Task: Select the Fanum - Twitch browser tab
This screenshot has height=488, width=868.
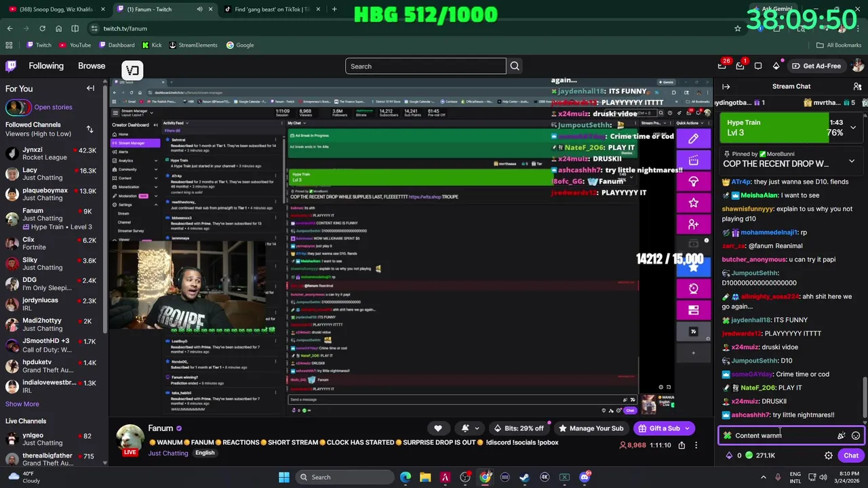Action: (x=163, y=9)
